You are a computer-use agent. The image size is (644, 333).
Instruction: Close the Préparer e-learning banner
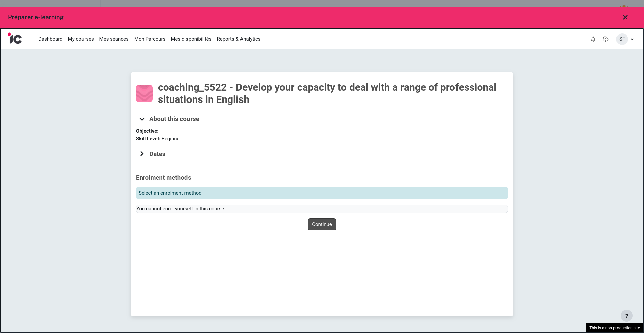click(x=625, y=17)
